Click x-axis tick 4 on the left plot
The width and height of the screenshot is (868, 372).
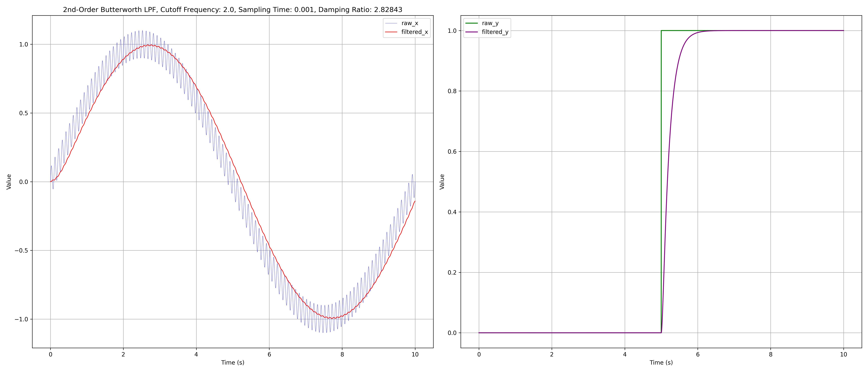(x=196, y=355)
